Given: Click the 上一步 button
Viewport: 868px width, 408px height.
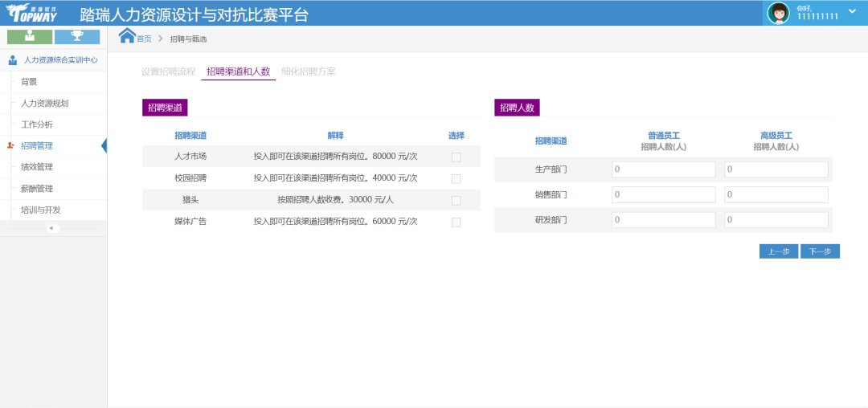Looking at the screenshot, I should point(778,251).
